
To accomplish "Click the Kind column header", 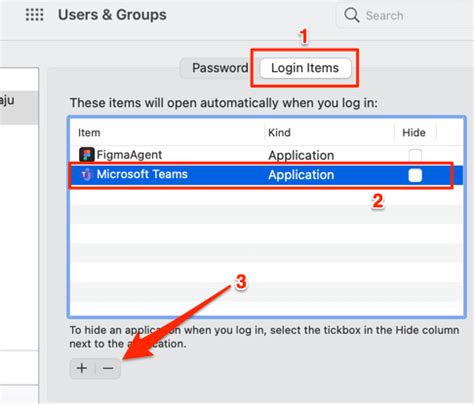I will tap(279, 133).
